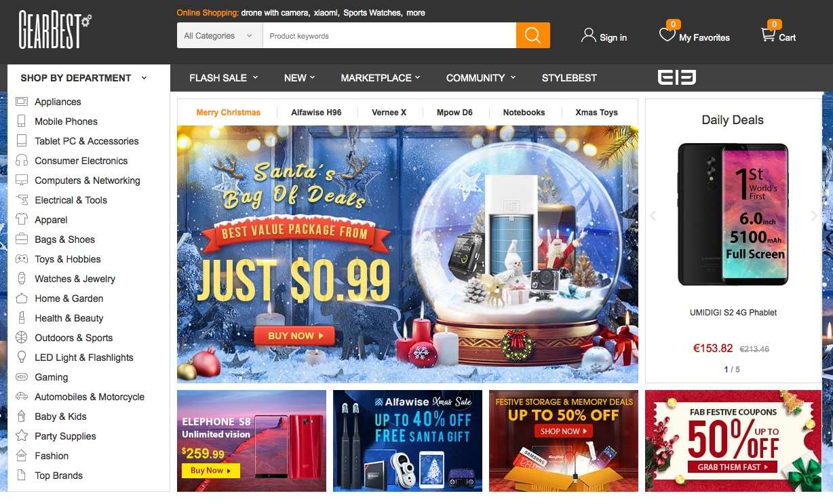The height and width of the screenshot is (504, 833).
Task: Select the Gaming controller icon in sidebar
Action: (x=22, y=377)
